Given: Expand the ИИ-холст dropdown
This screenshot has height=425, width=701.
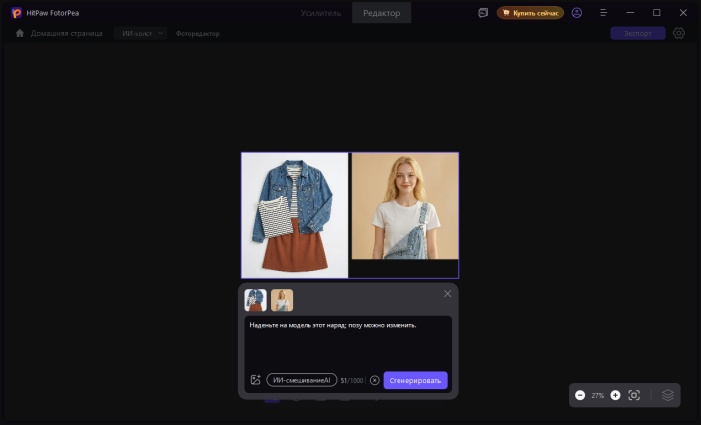Looking at the screenshot, I should (140, 34).
